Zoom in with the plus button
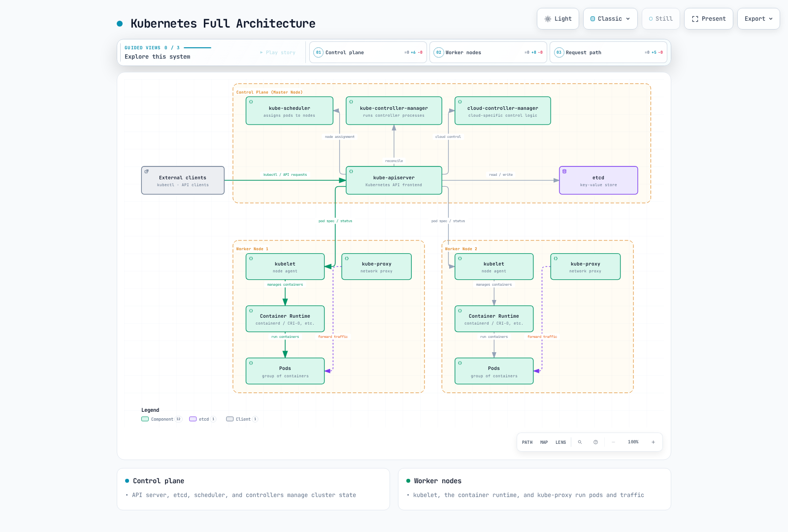The width and height of the screenshot is (788, 532). (x=653, y=442)
